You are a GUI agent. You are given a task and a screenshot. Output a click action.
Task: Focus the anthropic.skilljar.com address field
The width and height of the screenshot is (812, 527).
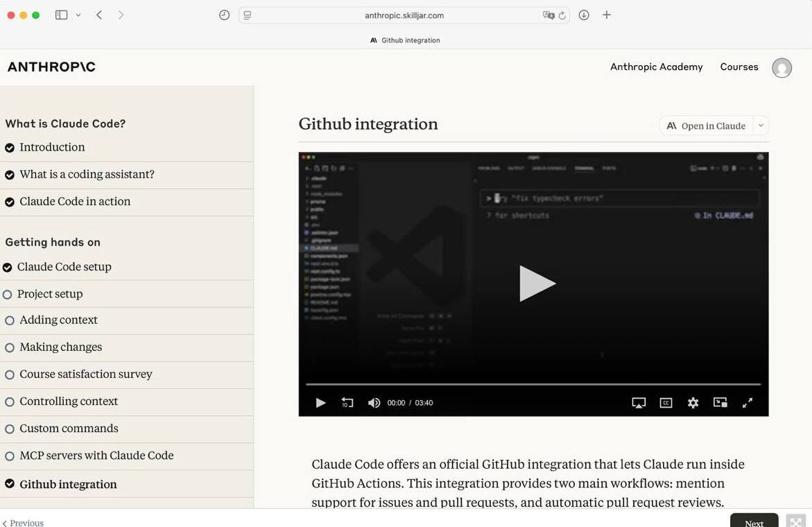point(404,15)
